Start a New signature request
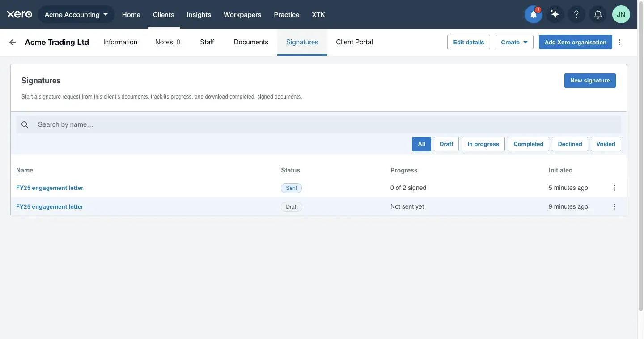644x339 pixels. point(590,81)
